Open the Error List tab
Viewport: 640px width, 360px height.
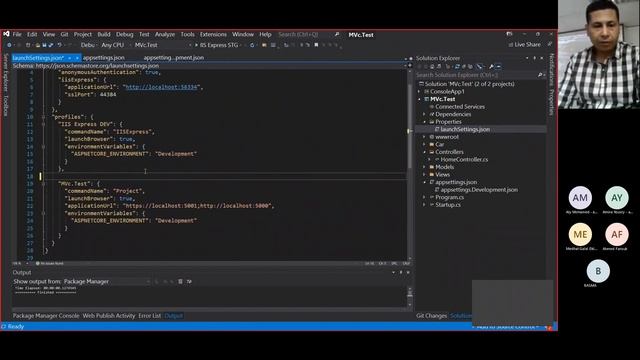coord(149,316)
